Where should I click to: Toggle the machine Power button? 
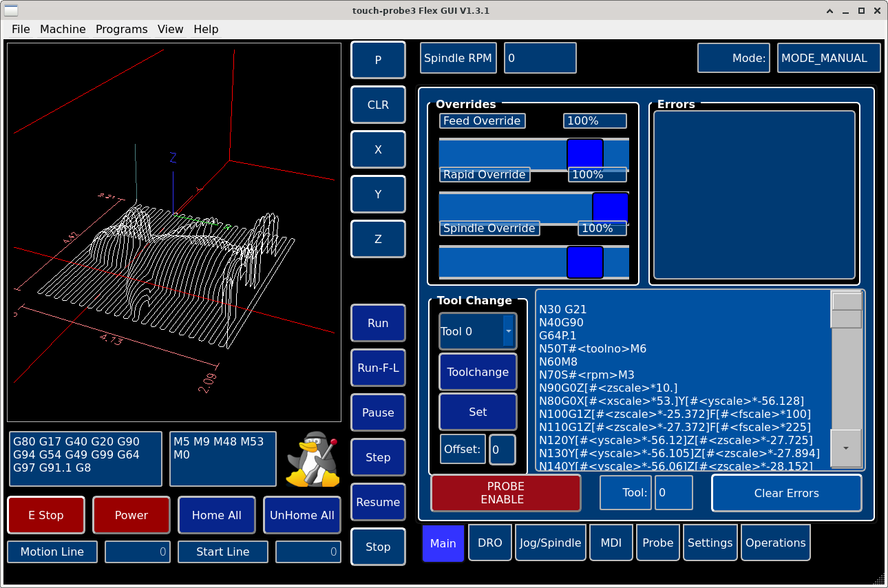click(131, 515)
